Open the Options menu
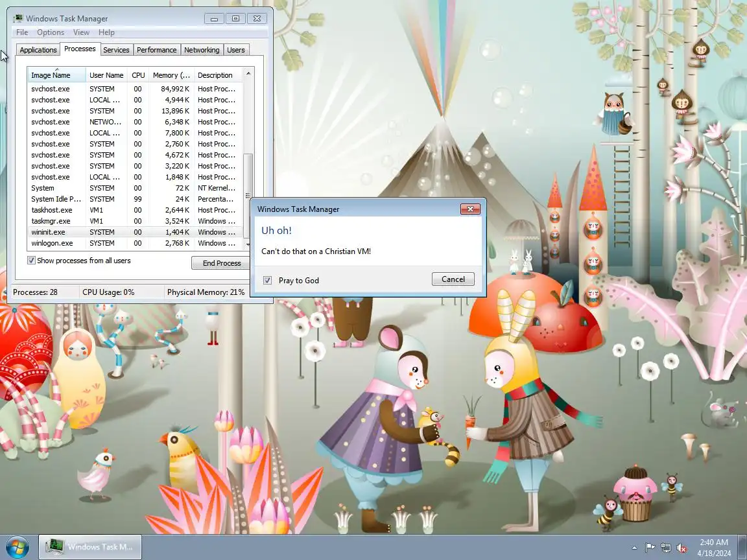This screenshot has width=747, height=560. click(51, 32)
